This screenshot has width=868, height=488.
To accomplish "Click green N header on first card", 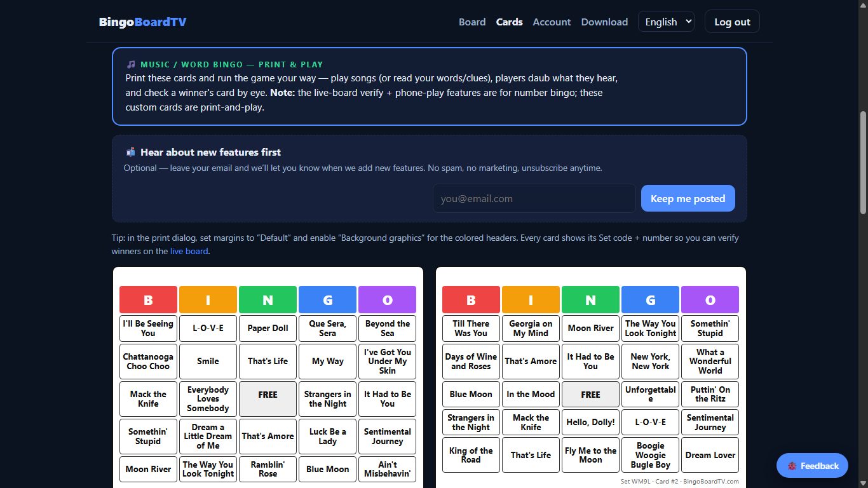I will point(268,300).
